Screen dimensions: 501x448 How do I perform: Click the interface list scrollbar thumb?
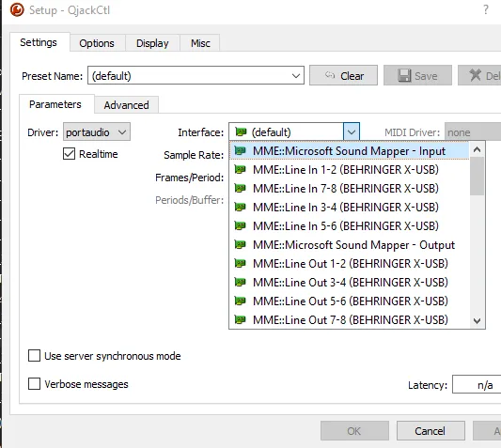478,176
